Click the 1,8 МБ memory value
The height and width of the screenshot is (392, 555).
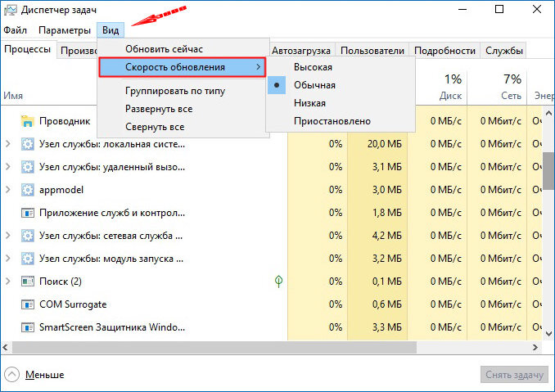pyautogui.click(x=386, y=213)
